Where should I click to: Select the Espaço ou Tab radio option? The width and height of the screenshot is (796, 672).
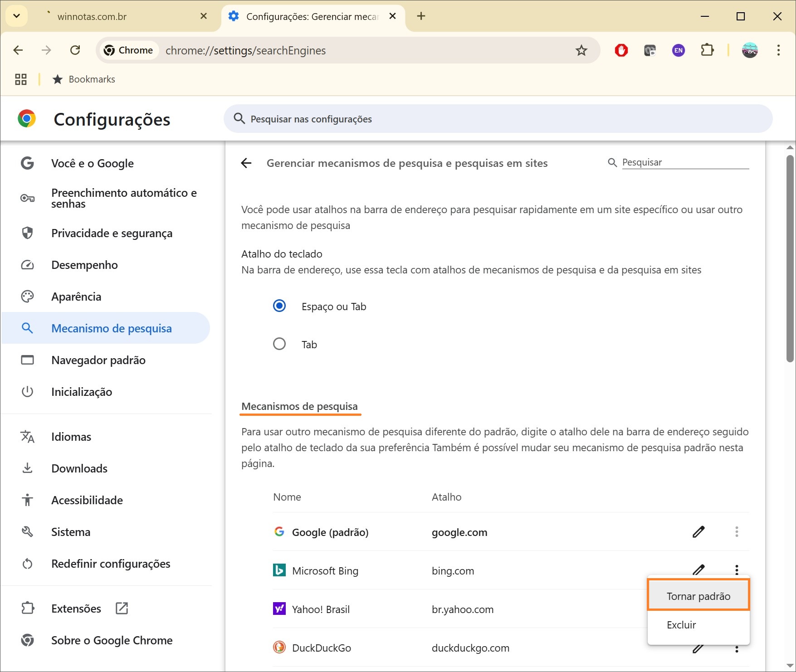pyautogui.click(x=279, y=306)
